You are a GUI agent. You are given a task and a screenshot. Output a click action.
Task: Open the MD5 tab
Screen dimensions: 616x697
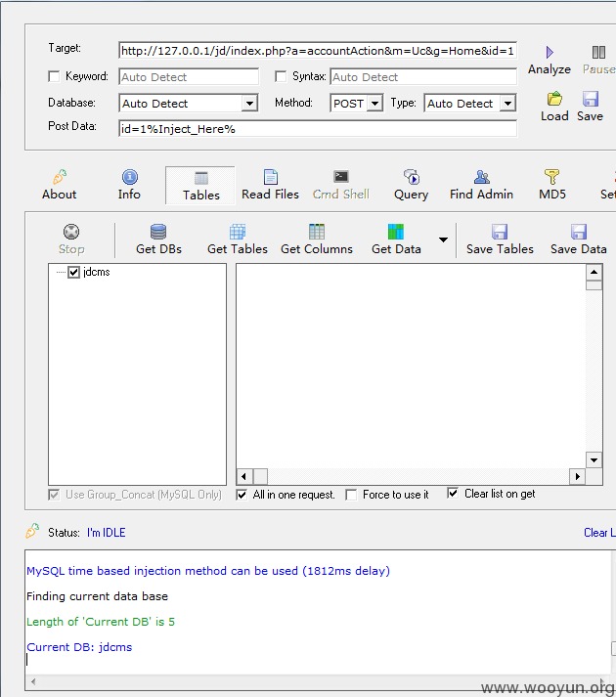point(551,186)
